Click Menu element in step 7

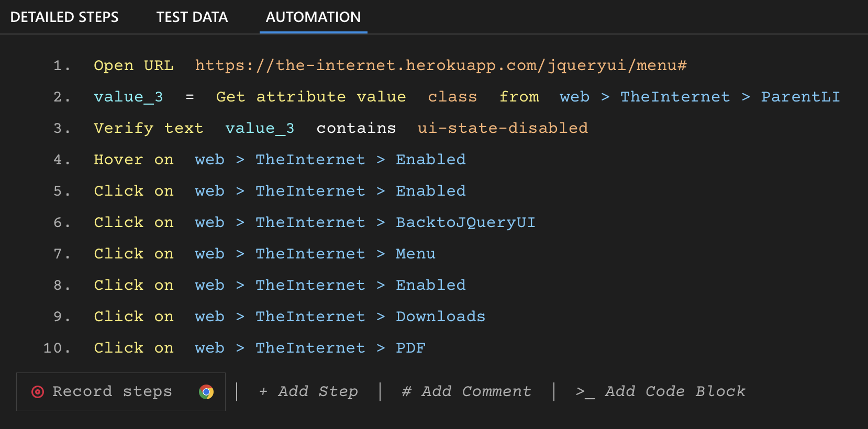(x=416, y=254)
